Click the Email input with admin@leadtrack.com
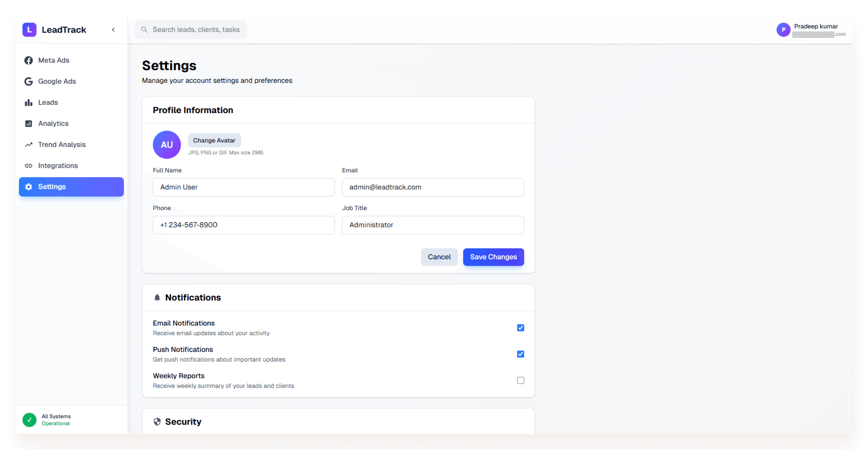 coord(433,187)
